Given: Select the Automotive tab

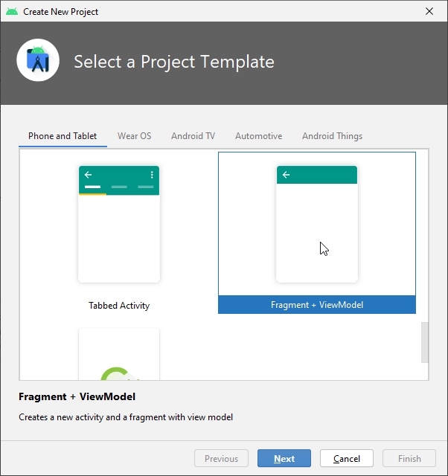Looking at the screenshot, I should (258, 136).
